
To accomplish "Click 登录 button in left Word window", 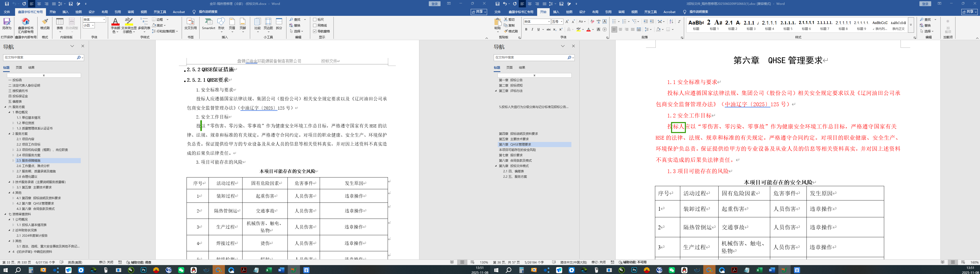I will tap(435, 4).
